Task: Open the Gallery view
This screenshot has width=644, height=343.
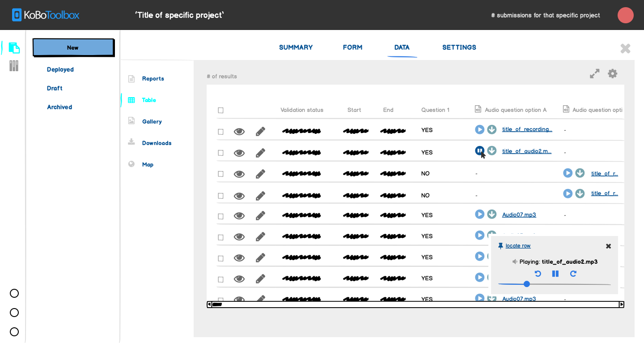Action: point(152,121)
